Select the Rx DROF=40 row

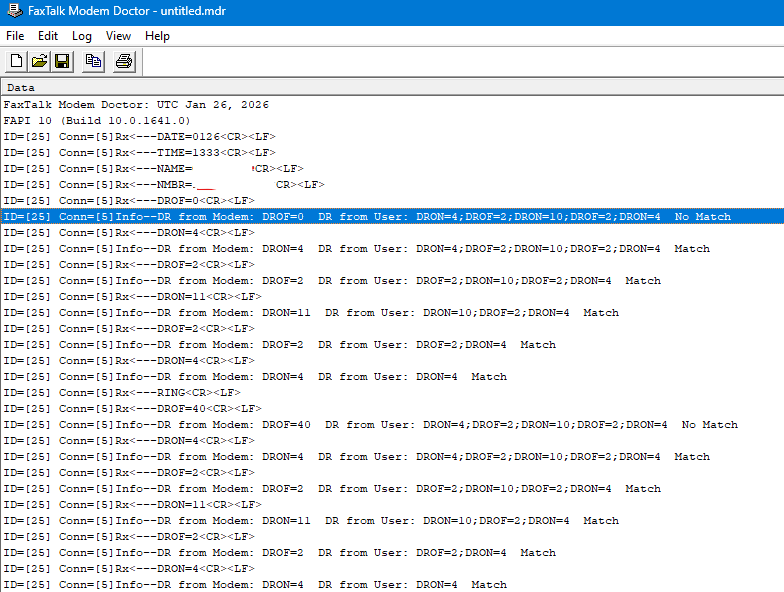pos(392,408)
